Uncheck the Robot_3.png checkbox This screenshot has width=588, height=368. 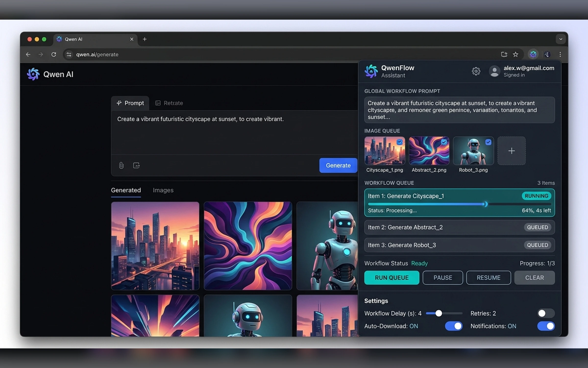point(488,142)
